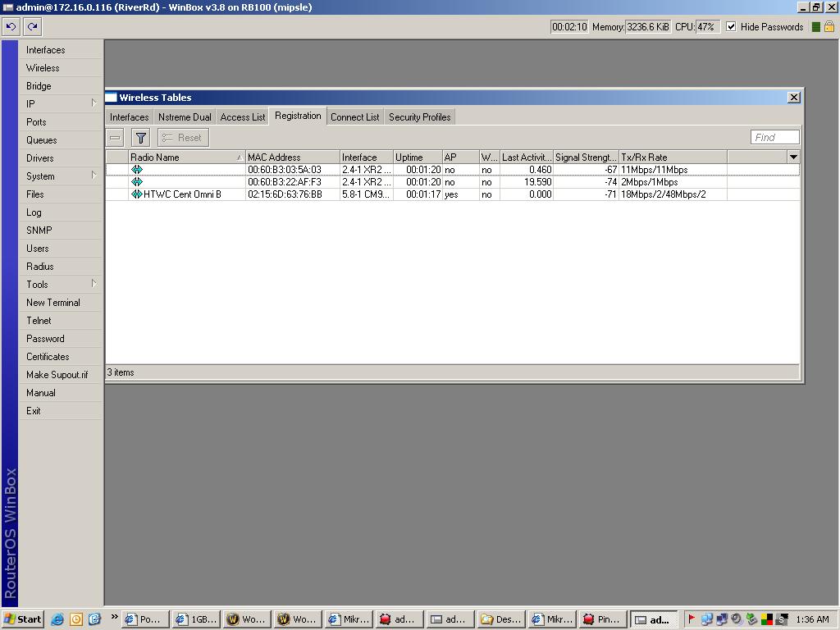Image resolution: width=840 pixels, height=630 pixels.
Task: Open New Terminal from the sidebar
Action: tap(61, 303)
